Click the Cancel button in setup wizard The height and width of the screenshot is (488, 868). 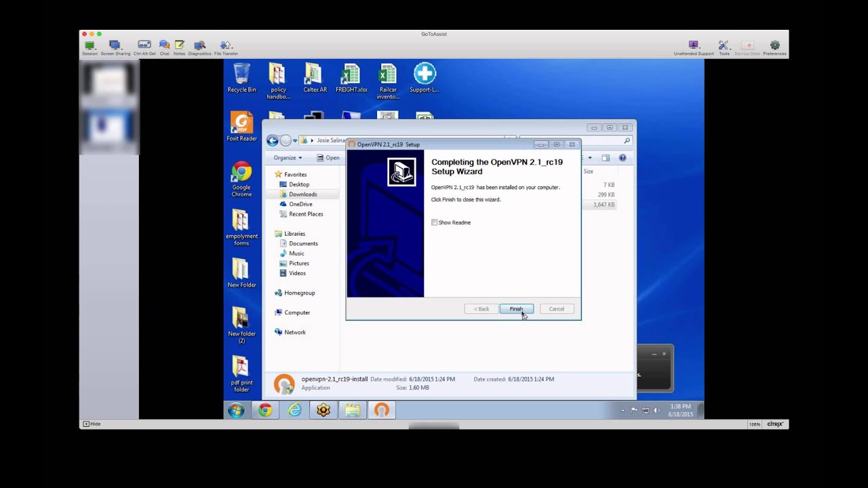[x=556, y=309]
